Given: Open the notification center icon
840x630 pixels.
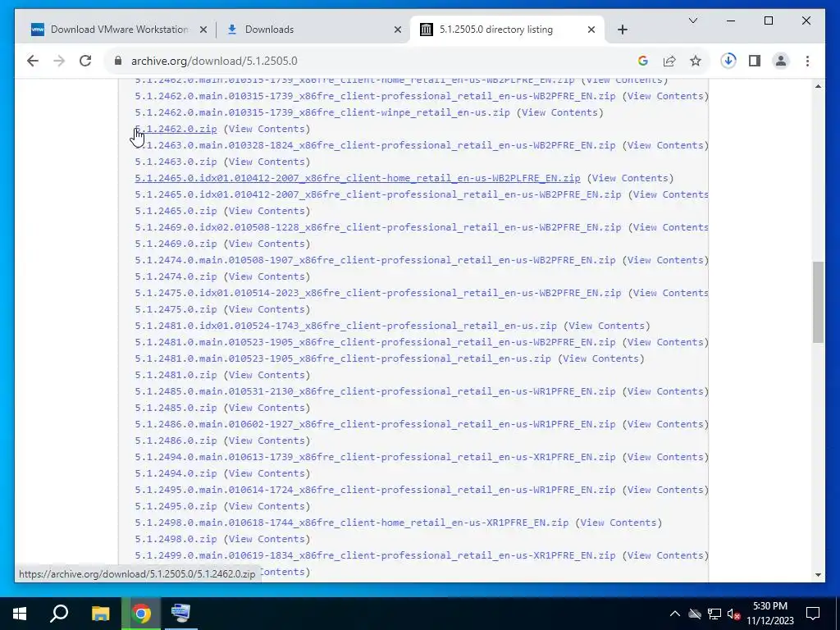Looking at the screenshot, I should (813, 614).
